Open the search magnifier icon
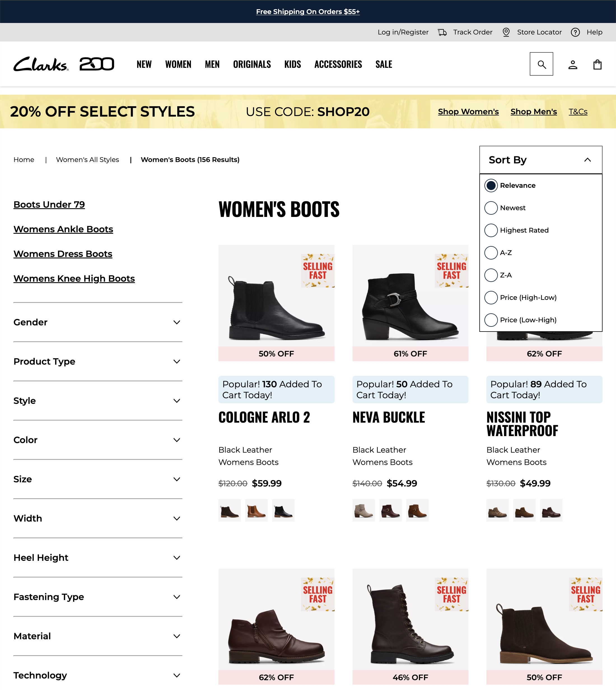The width and height of the screenshot is (616, 690). pyautogui.click(x=541, y=64)
